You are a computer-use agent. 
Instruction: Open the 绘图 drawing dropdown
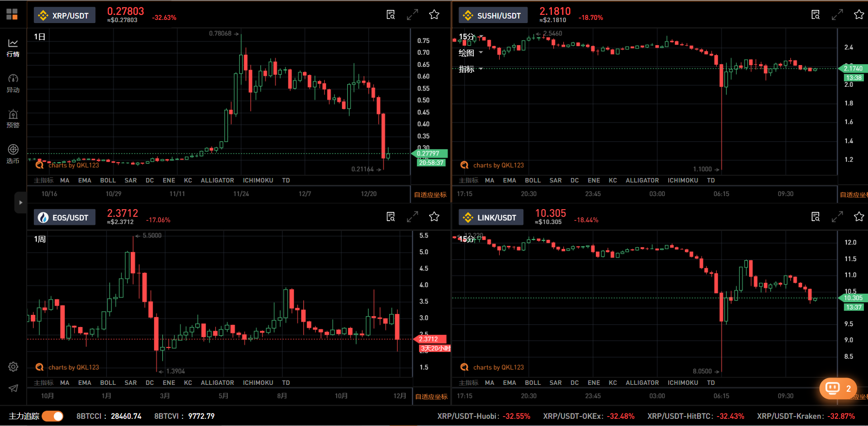click(471, 53)
